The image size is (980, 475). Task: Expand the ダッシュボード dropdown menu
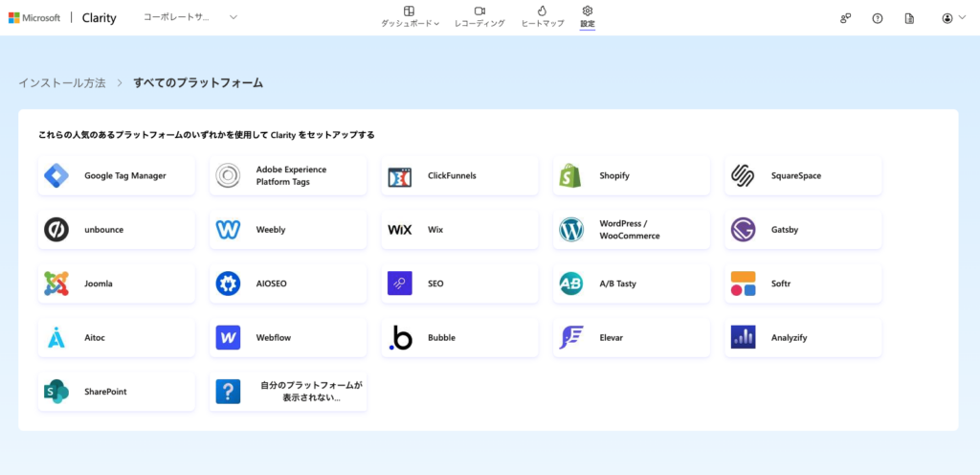pos(410,17)
